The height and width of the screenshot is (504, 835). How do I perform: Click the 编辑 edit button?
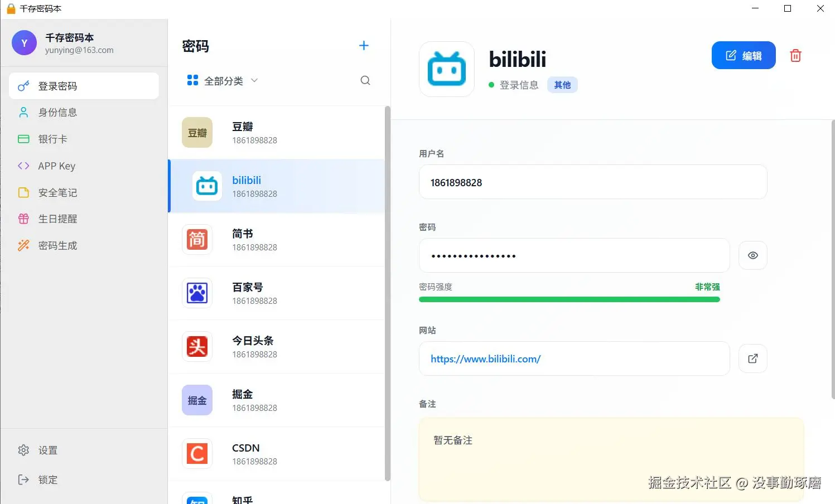coord(744,55)
